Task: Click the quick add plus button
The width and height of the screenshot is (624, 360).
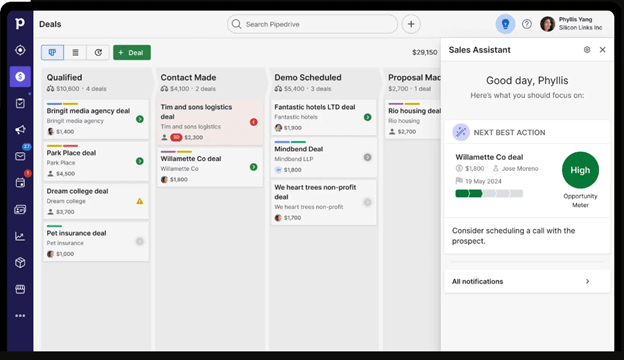Action: 411,24
